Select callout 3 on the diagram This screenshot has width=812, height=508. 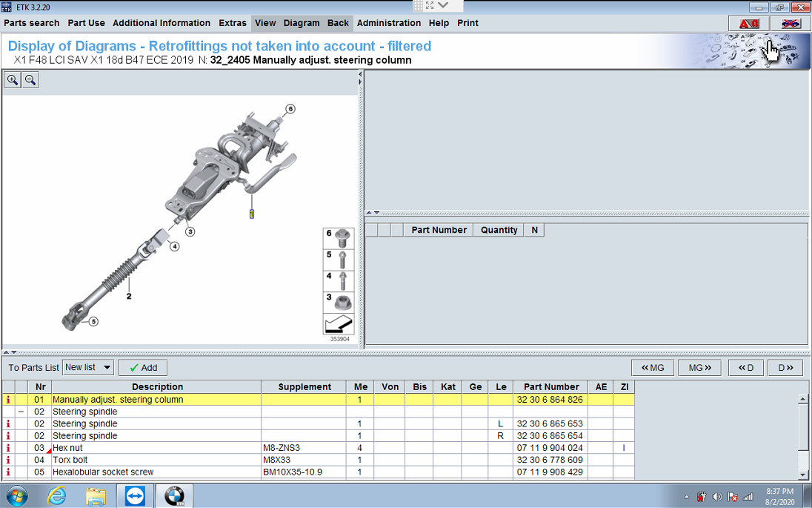[190, 231]
